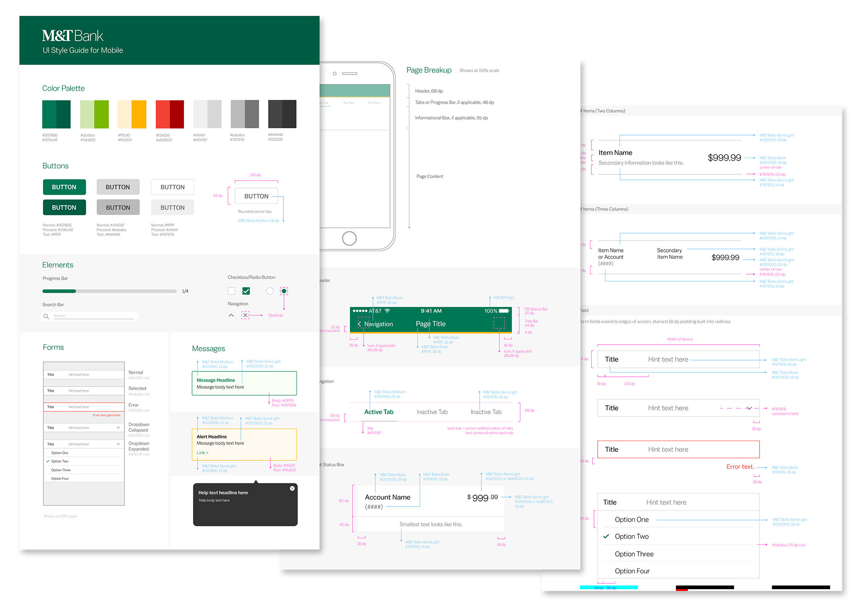
Task: Click the Page Title text in the green header
Action: click(x=431, y=324)
